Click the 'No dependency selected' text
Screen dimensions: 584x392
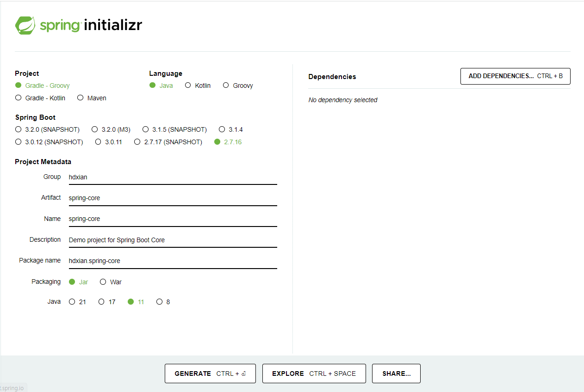(x=343, y=100)
